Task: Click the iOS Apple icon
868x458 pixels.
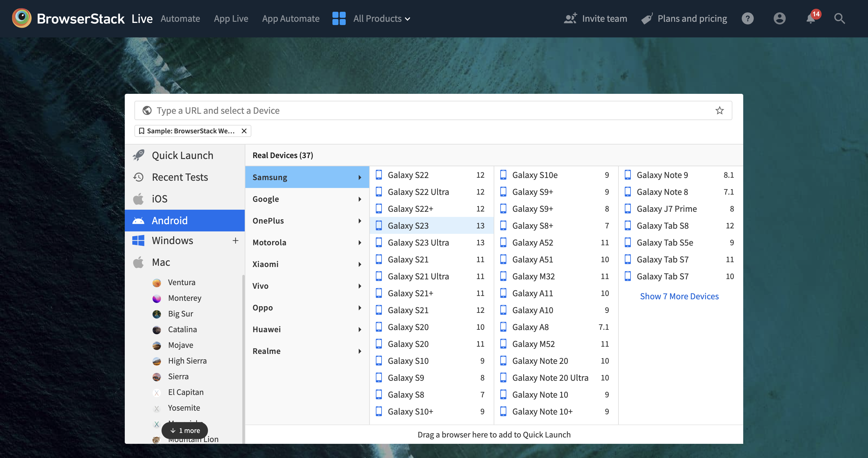Action: coord(140,199)
